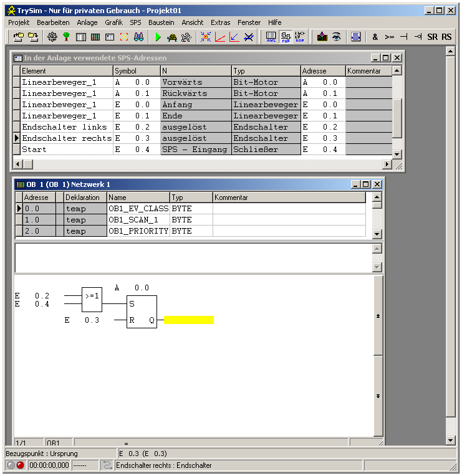Toggle FUP function block view

point(286,37)
